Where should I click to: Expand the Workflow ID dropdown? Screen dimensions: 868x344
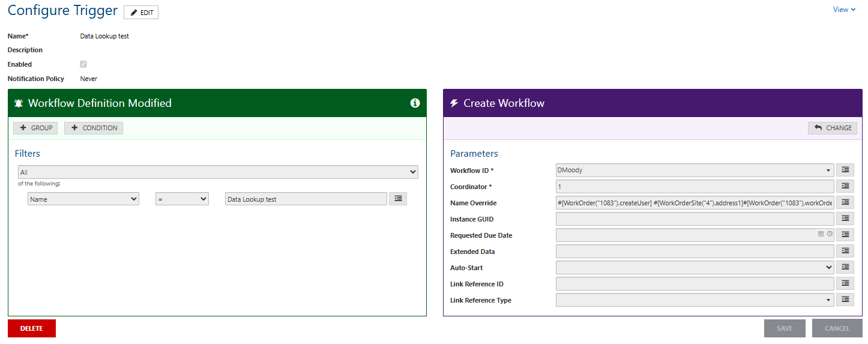pos(695,170)
